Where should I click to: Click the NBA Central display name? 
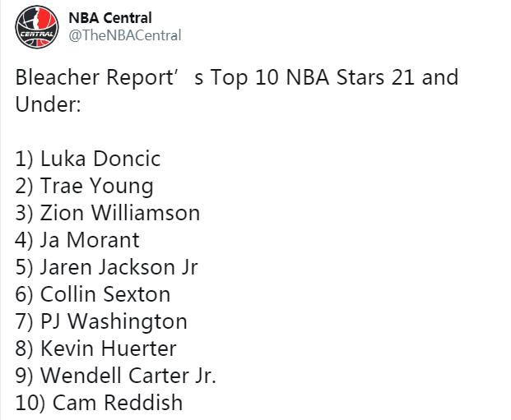click(x=110, y=18)
